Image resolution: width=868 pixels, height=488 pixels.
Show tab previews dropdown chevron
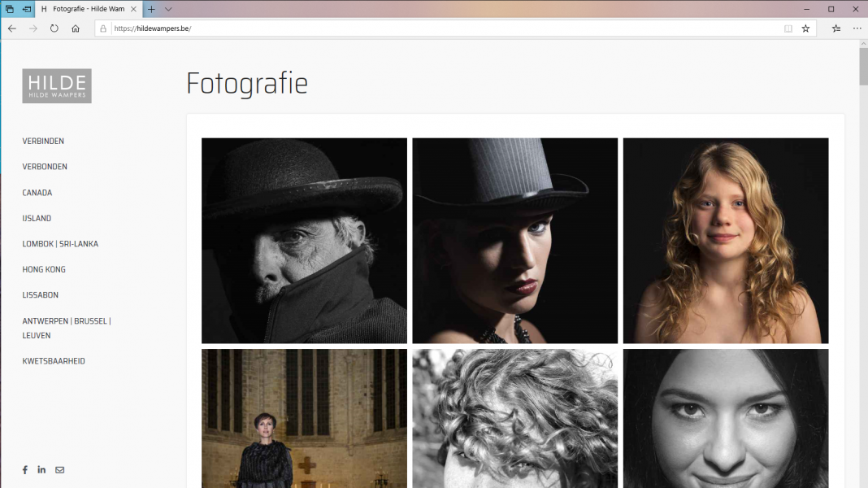pos(168,9)
